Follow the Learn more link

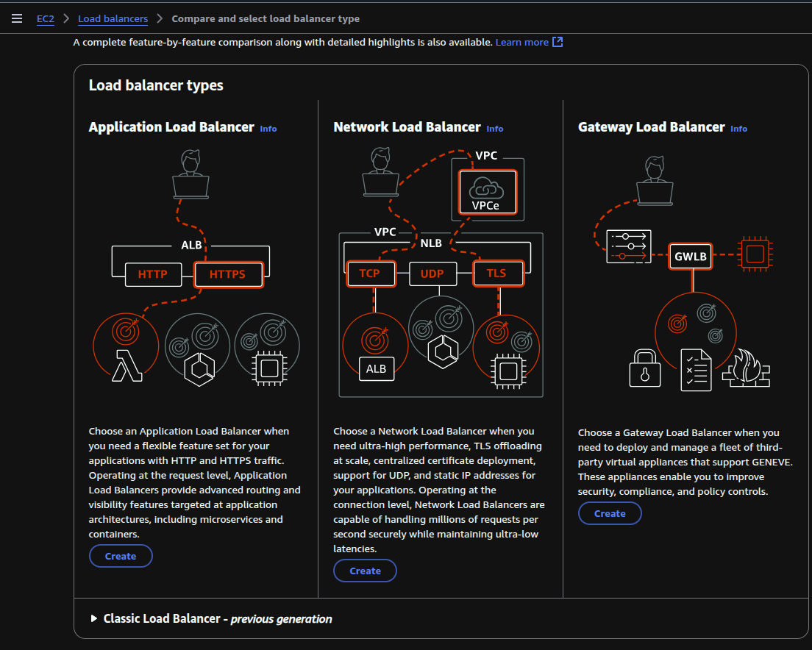point(529,42)
